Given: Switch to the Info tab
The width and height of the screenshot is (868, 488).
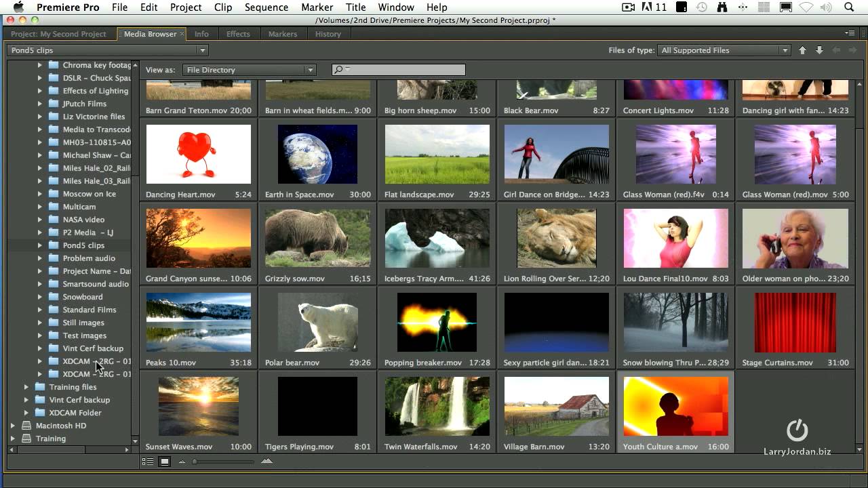Looking at the screenshot, I should pyautogui.click(x=201, y=34).
